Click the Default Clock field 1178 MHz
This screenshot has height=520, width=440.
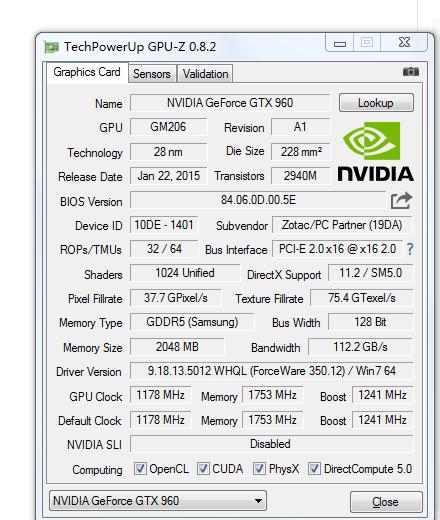pyautogui.click(x=161, y=420)
